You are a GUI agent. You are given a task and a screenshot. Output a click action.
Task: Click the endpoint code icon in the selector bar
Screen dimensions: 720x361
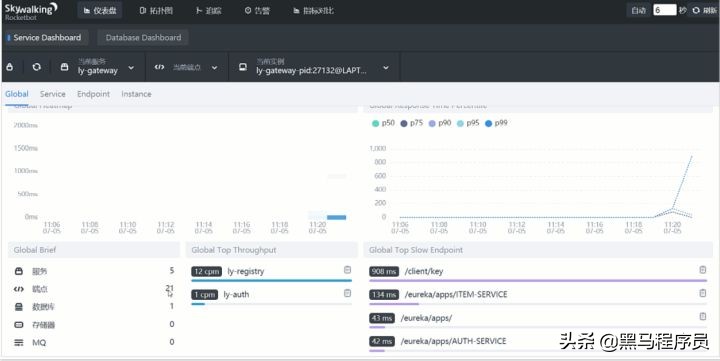click(x=159, y=67)
